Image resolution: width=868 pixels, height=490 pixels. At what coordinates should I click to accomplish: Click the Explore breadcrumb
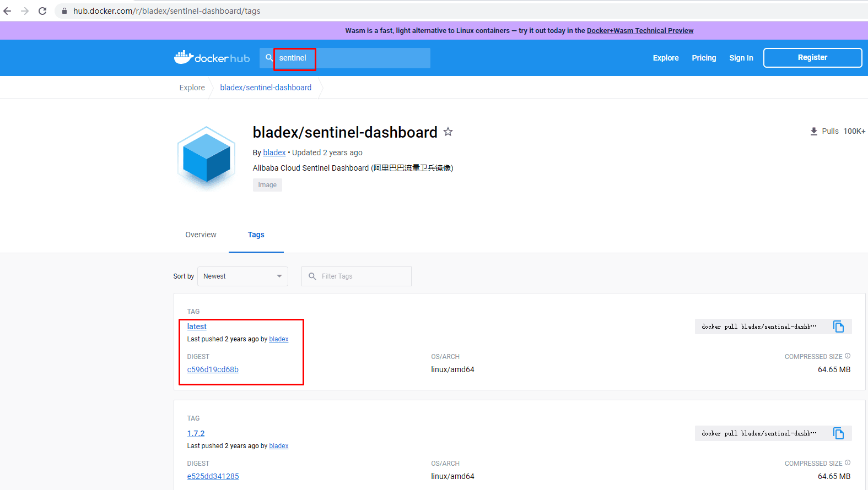[192, 88]
